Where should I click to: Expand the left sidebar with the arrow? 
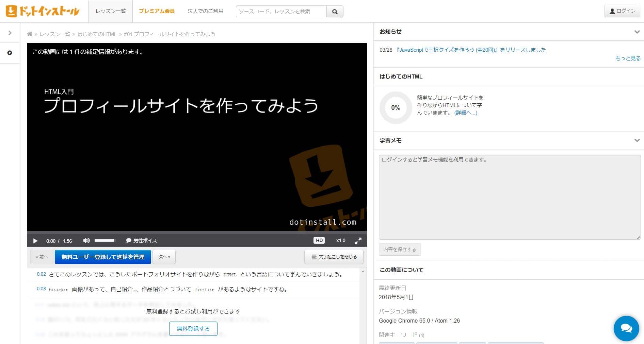[x=10, y=33]
